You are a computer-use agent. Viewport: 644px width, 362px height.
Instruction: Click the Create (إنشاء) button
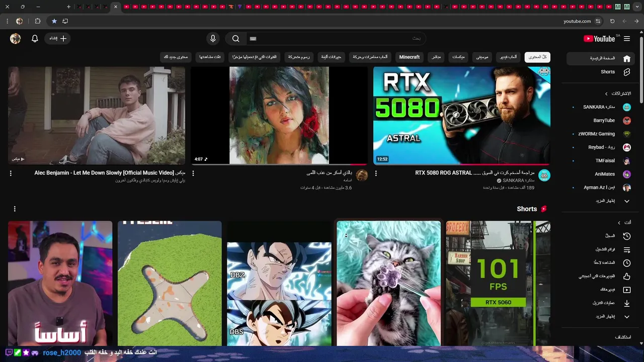[57, 39]
